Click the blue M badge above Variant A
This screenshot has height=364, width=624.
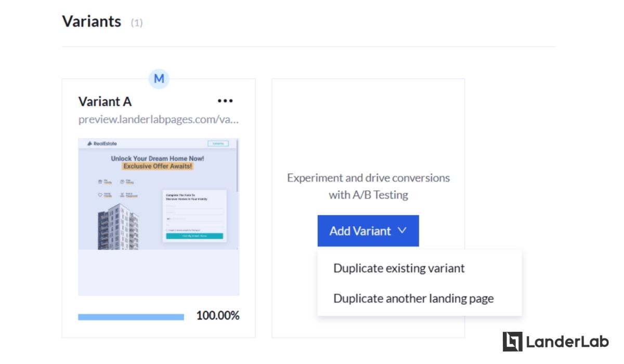coord(159,79)
